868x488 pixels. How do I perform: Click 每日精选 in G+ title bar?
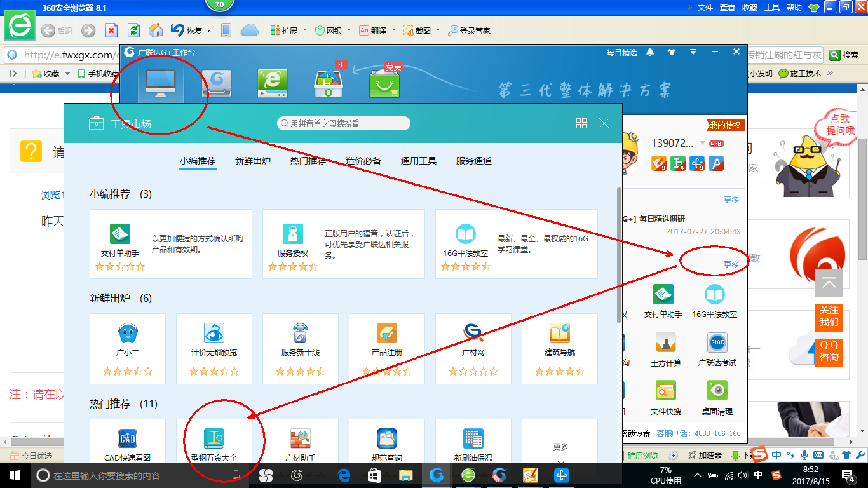622,52
